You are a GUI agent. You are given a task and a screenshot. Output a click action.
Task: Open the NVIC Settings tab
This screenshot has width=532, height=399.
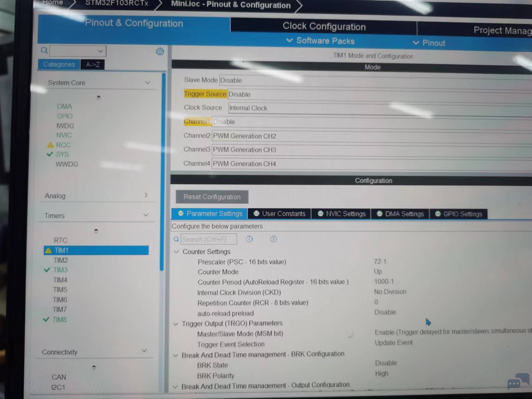coord(341,214)
